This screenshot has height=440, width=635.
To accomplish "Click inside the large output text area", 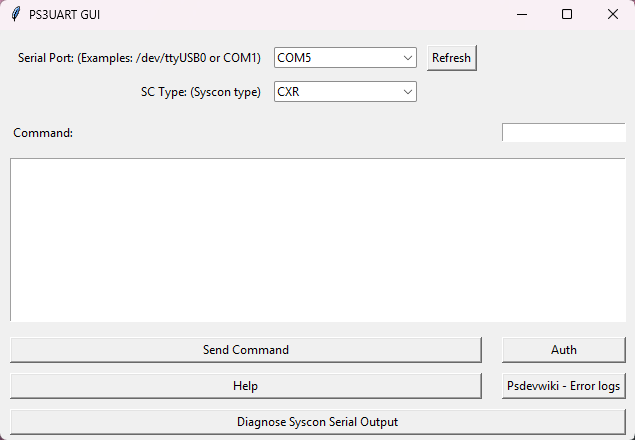I will tap(317, 240).
